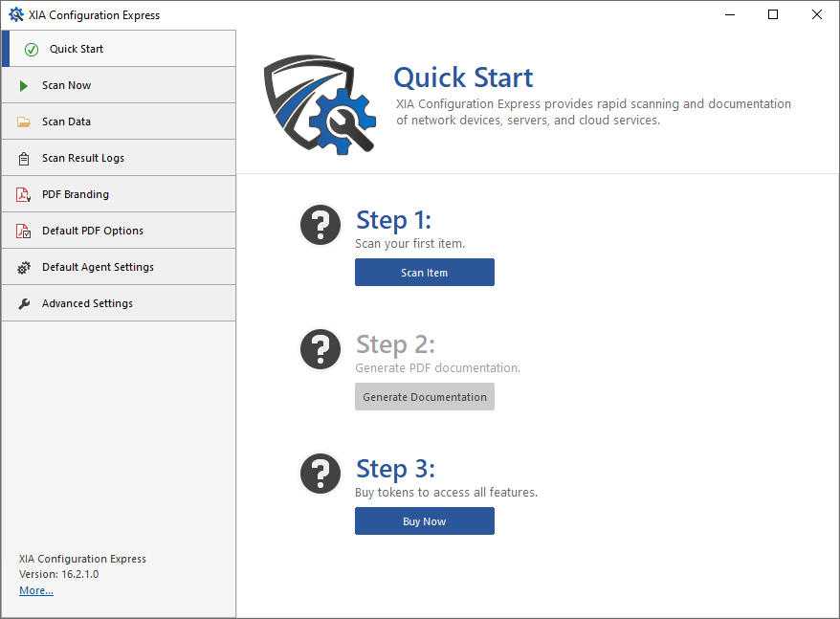
Task: Click 'Buy tokens to access all features.' text
Action: [446, 493]
